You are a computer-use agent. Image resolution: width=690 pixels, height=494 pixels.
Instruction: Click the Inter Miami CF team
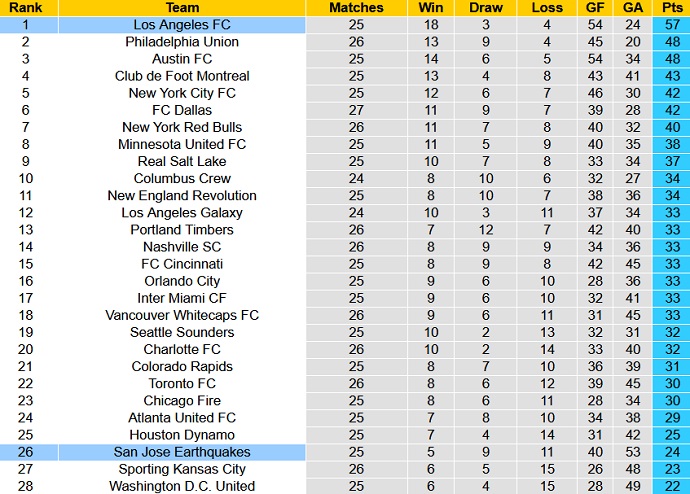pyautogui.click(x=182, y=298)
